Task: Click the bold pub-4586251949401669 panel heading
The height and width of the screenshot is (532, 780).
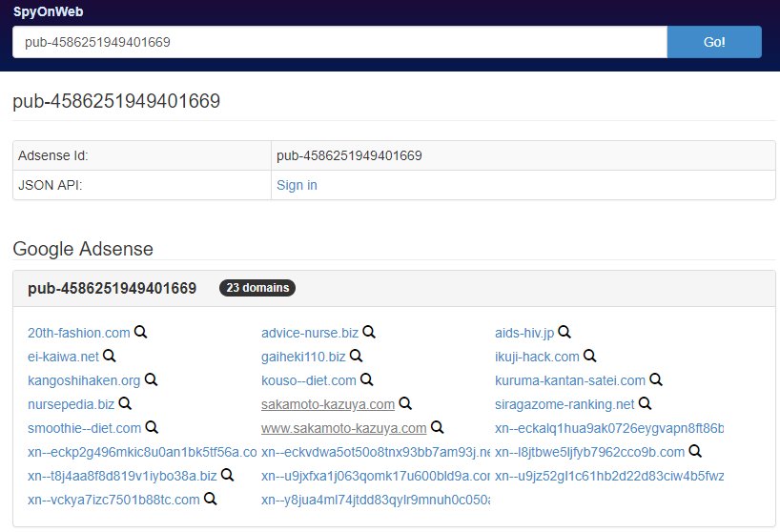Action: pos(112,288)
